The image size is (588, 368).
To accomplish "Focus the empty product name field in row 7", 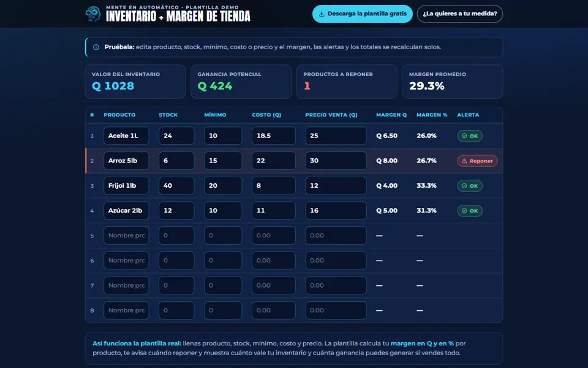I will click(x=126, y=285).
